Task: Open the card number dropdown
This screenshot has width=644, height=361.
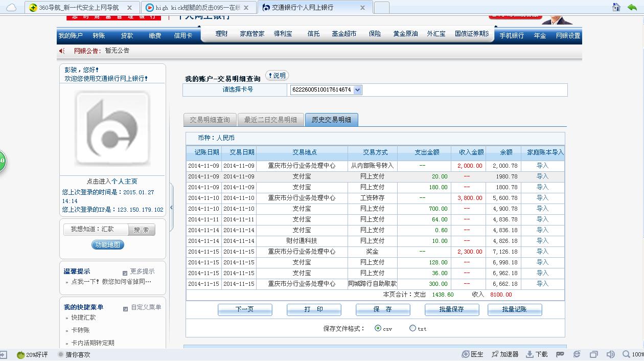Action: tap(357, 90)
